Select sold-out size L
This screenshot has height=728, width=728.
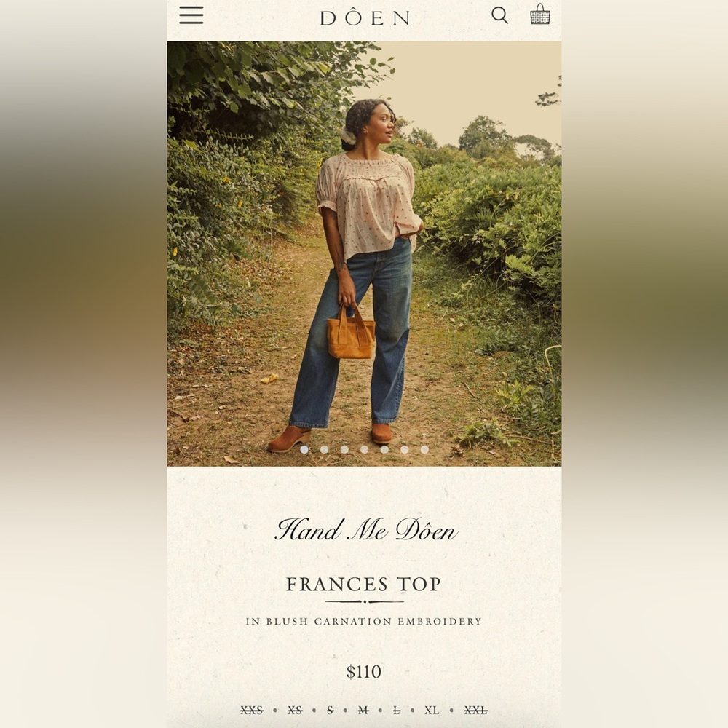tap(397, 711)
